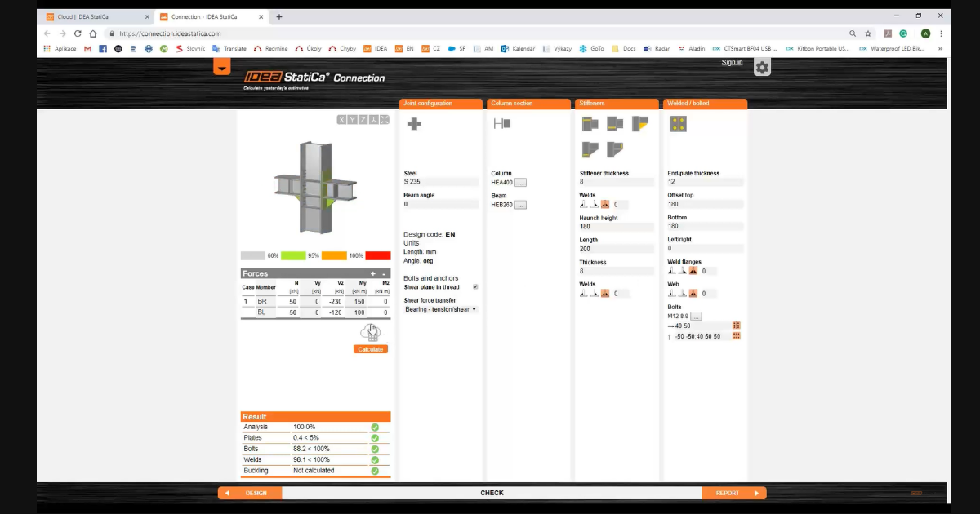Click the Sign in link
The height and width of the screenshot is (514, 980).
tap(732, 63)
